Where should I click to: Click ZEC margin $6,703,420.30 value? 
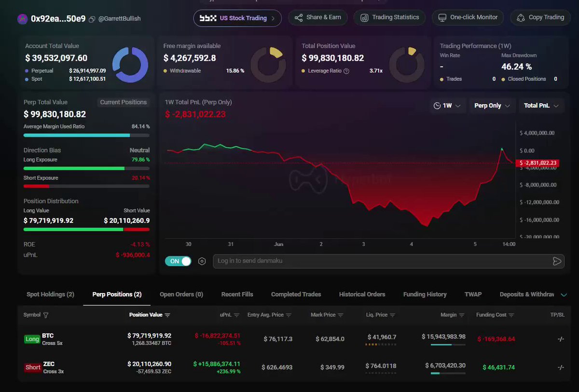(445, 365)
